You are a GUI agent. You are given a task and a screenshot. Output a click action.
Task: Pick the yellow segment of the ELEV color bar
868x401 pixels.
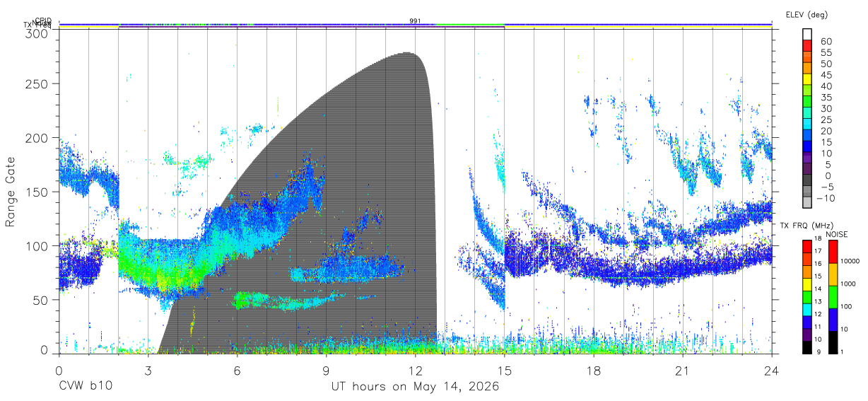807,79
